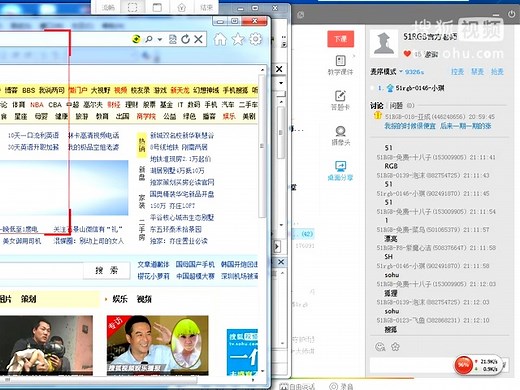Click the green security shield in address bar
Image resolution: width=520 pixels, height=390 pixels.
[x=136, y=39]
